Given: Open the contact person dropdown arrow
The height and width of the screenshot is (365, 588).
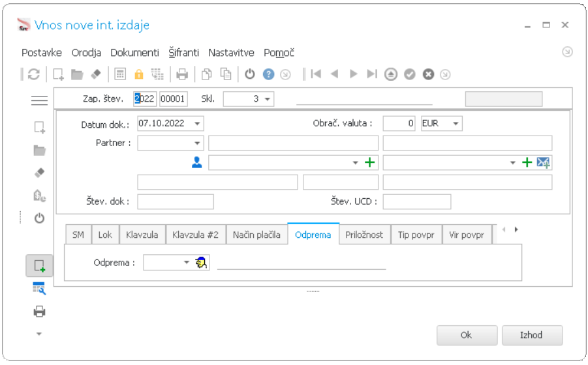Looking at the screenshot, I should (355, 162).
